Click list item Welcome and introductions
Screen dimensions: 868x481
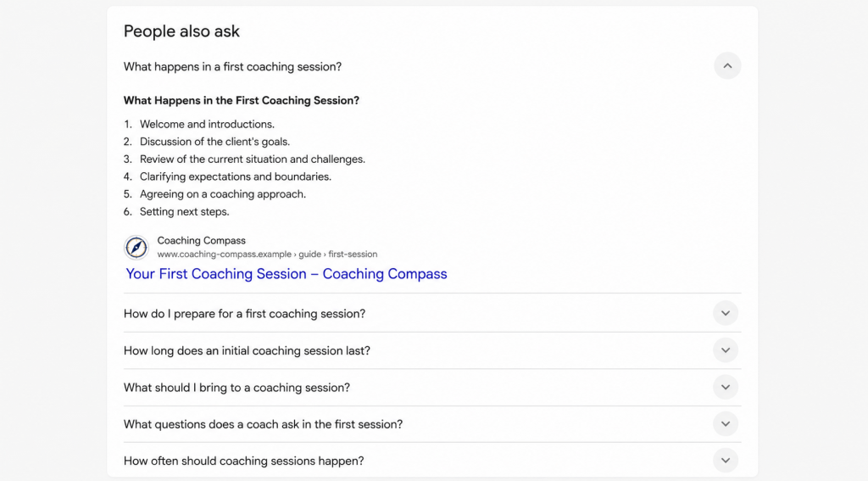(207, 124)
